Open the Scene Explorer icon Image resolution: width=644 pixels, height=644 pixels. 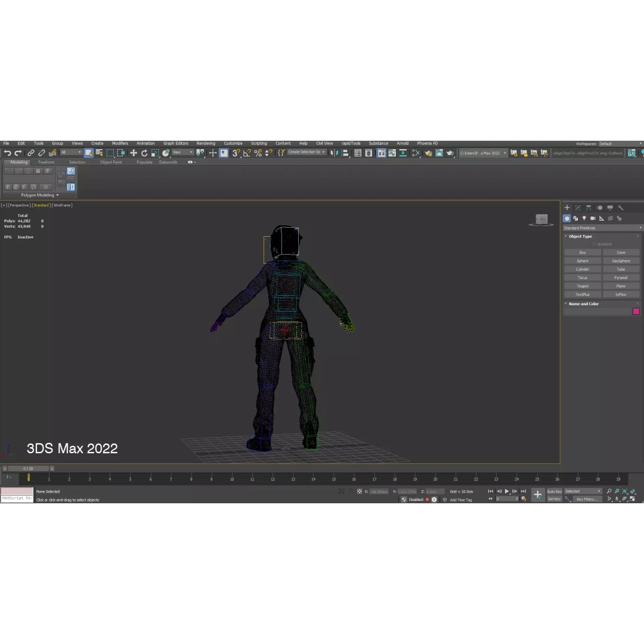tap(358, 153)
